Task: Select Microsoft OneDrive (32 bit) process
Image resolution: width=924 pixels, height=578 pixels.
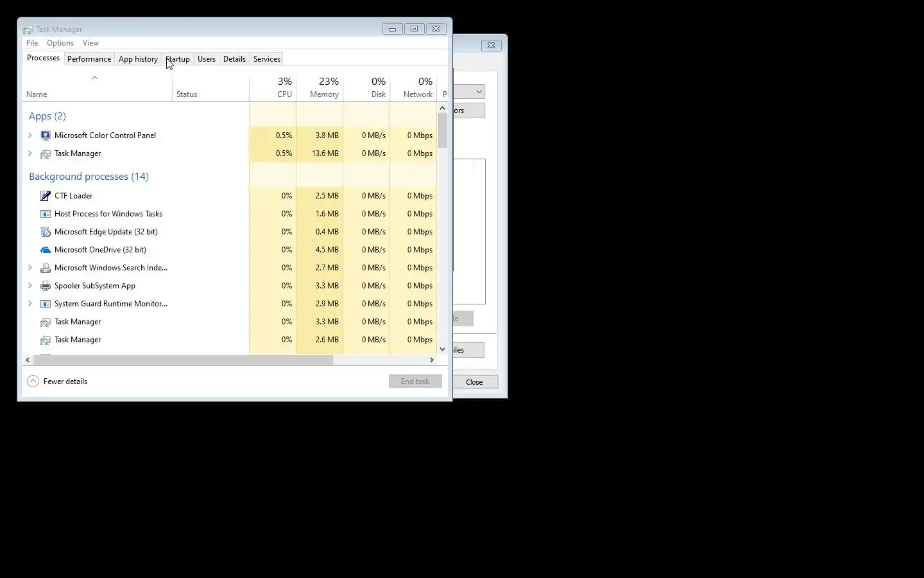Action: coord(100,250)
